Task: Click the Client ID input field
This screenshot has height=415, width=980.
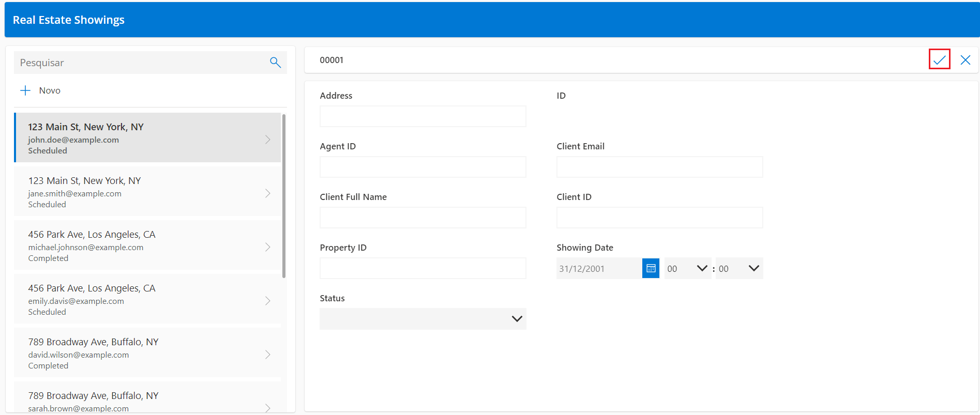Action: 659,218
